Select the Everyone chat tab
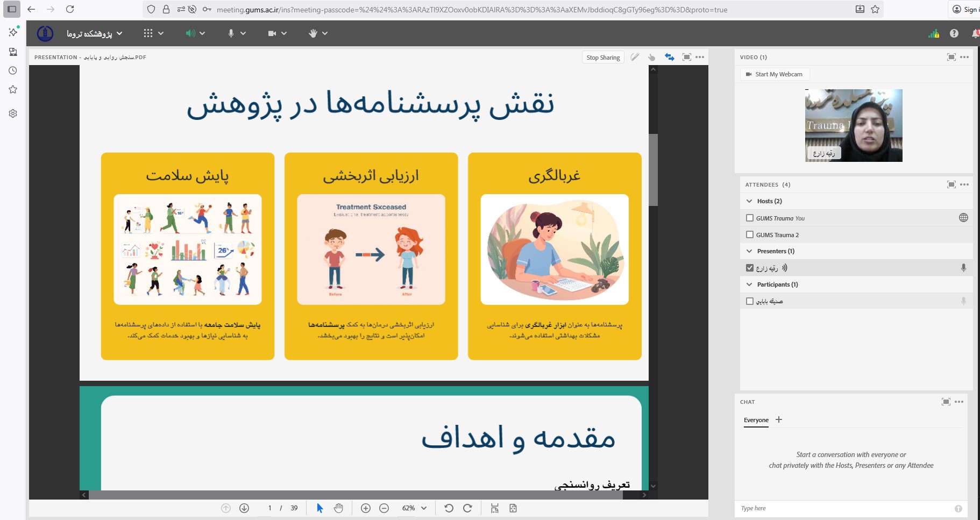The height and width of the screenshot is (520, 980). pos(756,420)
